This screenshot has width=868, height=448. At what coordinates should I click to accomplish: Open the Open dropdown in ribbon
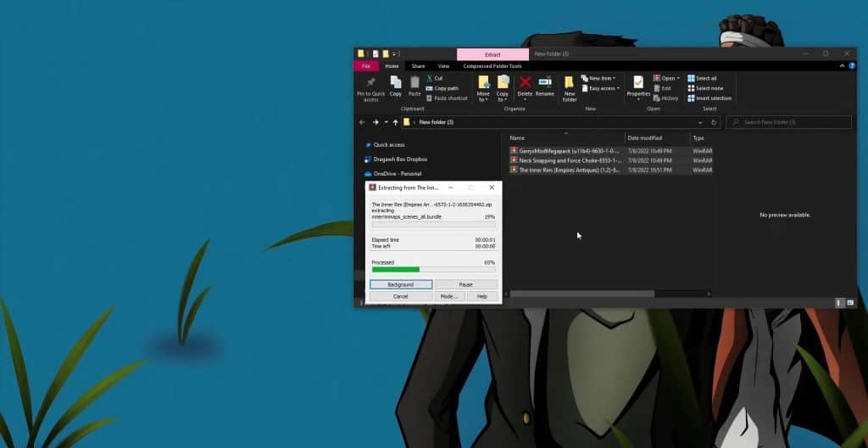666,78
